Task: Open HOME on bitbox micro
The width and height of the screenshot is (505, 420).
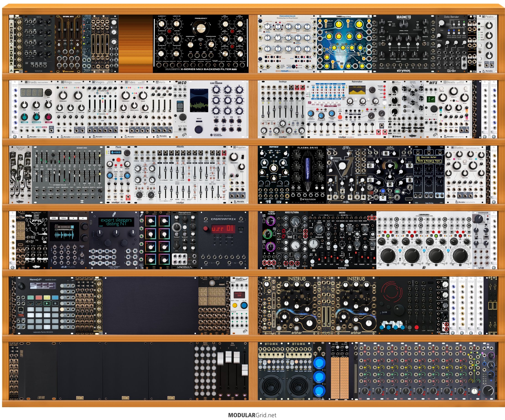Action: [x=54, y=218]
